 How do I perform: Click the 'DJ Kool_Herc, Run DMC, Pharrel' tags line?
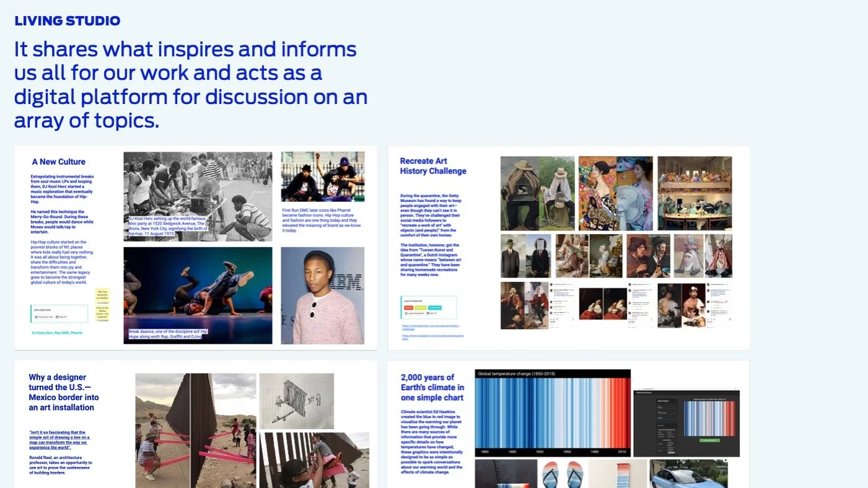[x=57, y=333]
